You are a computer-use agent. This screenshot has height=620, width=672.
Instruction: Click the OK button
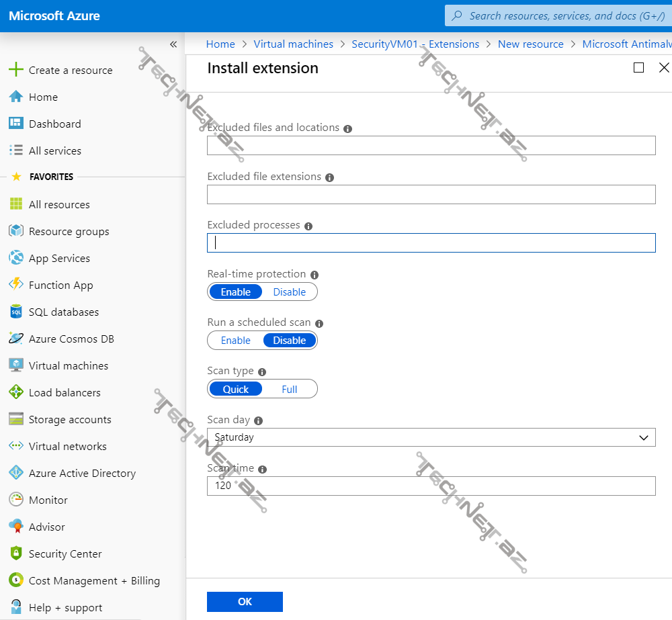(245, 601)
